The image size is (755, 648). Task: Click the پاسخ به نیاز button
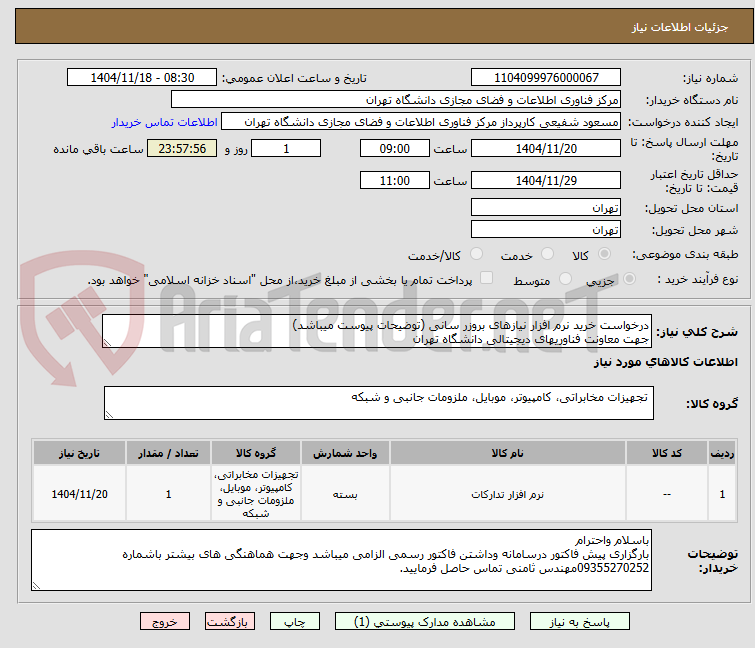click(579, 621)
